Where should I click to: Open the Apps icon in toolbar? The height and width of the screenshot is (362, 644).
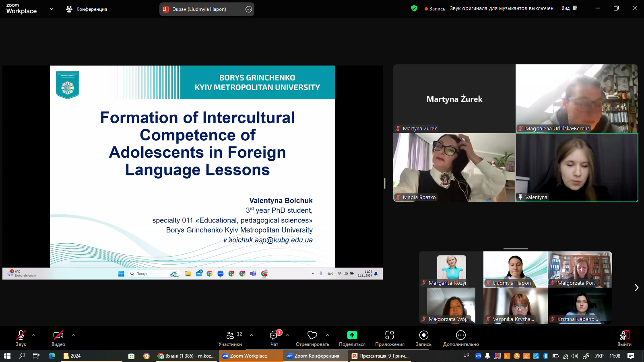(390, 335)
